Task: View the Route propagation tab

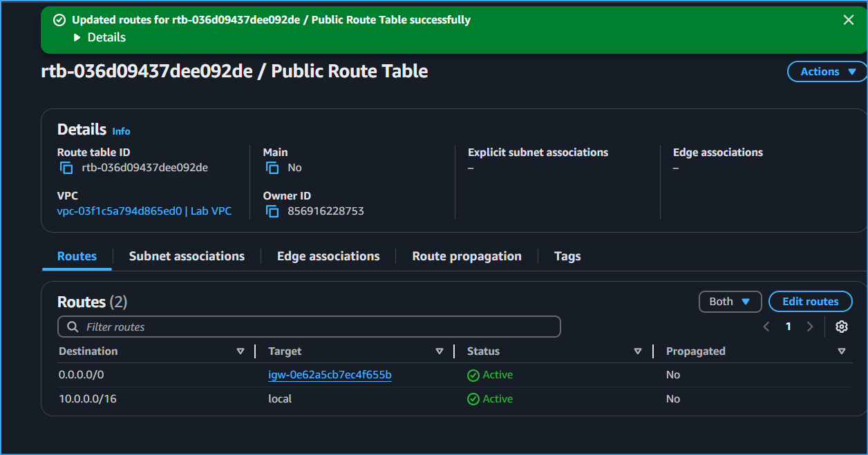Action: coord(466,255)
